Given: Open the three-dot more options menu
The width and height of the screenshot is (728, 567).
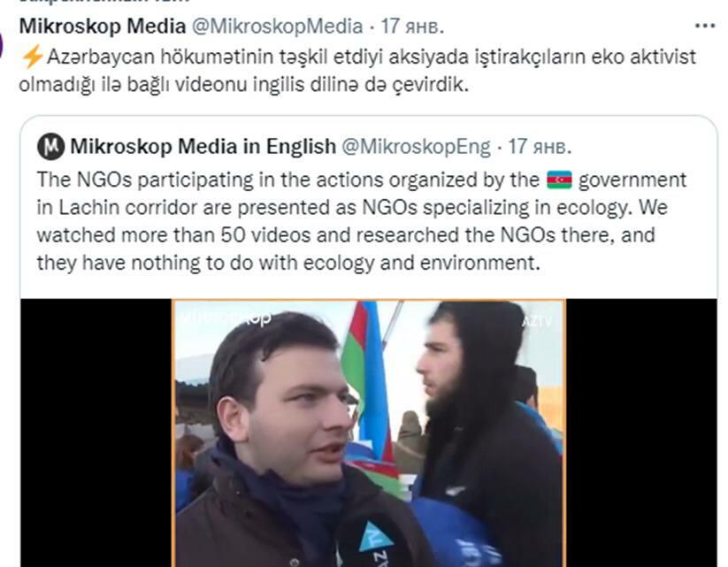Looking at the screenshot, I should (x=705, y=26).
